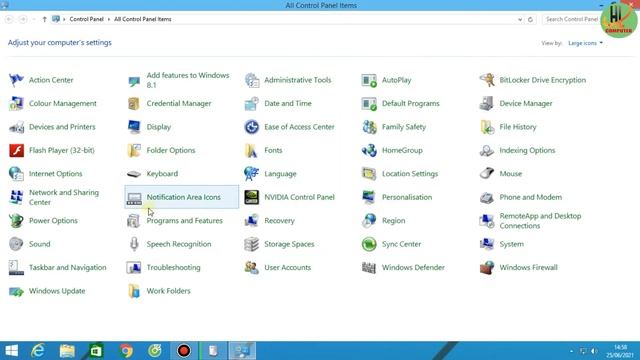Screen dimensions: 640x360
Task: Click the Storage Spaces link
Action: [289, 244]
